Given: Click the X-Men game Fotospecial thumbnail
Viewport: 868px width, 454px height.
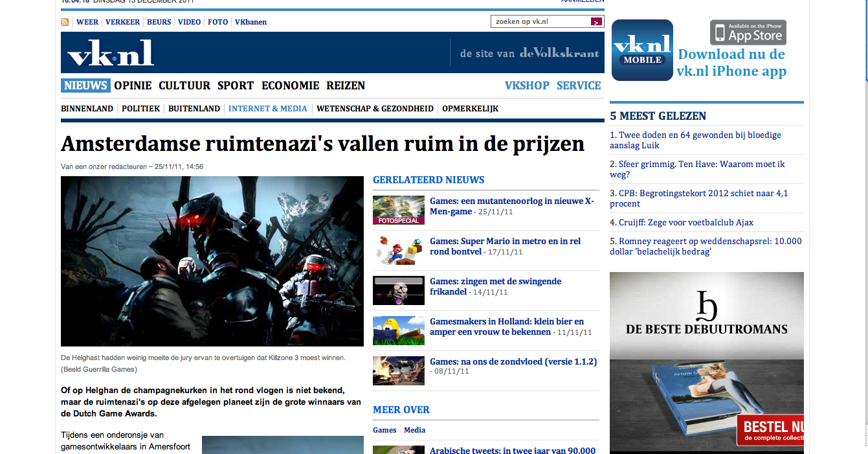Looking at the screenshot, I should click(399, 210).
